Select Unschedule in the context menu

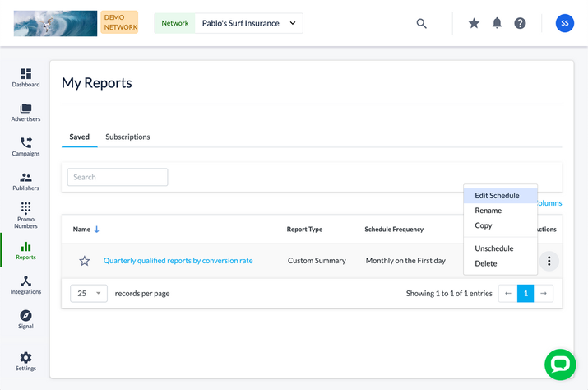coord(500,248)
